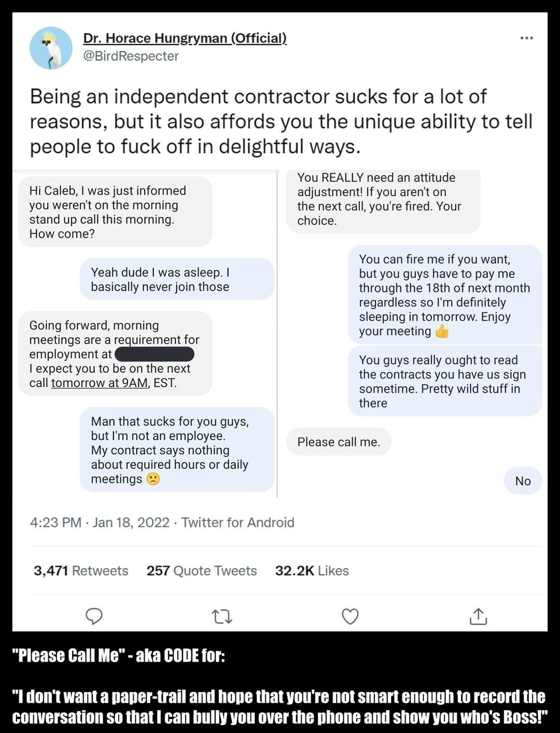Click the frowning face emoji
The image size is (560, 733).
pos(153,478)
